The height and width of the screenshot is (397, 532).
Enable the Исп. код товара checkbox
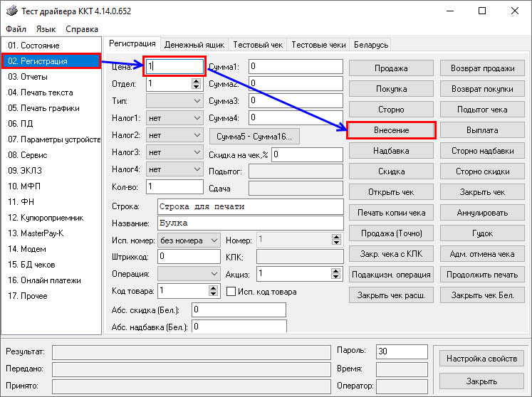[231, 291]
